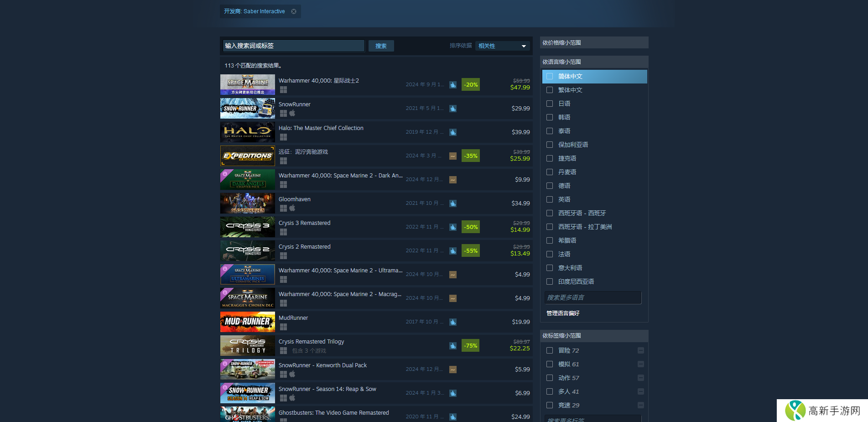Collapse the 依标签缩小范围 panel header

593,336
